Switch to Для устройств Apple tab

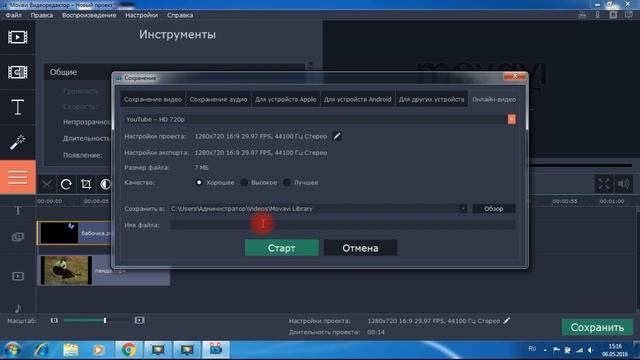click(x=286, y=99)
